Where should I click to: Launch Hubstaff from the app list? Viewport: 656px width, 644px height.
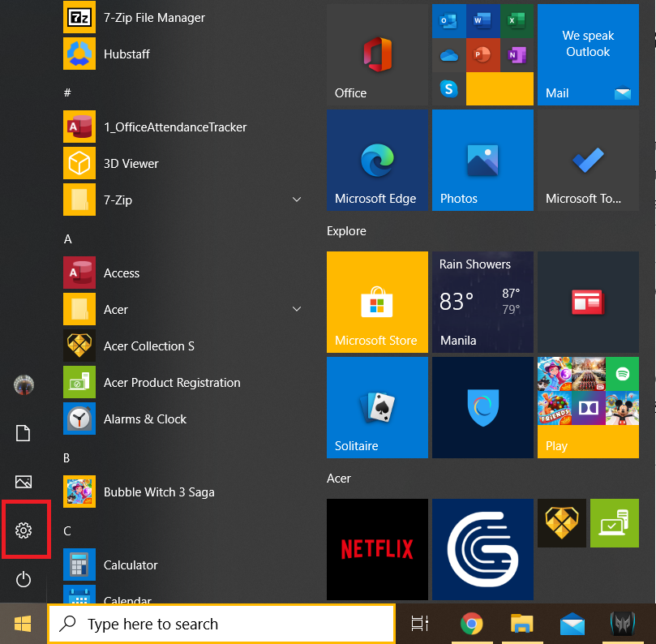(182, 54)
